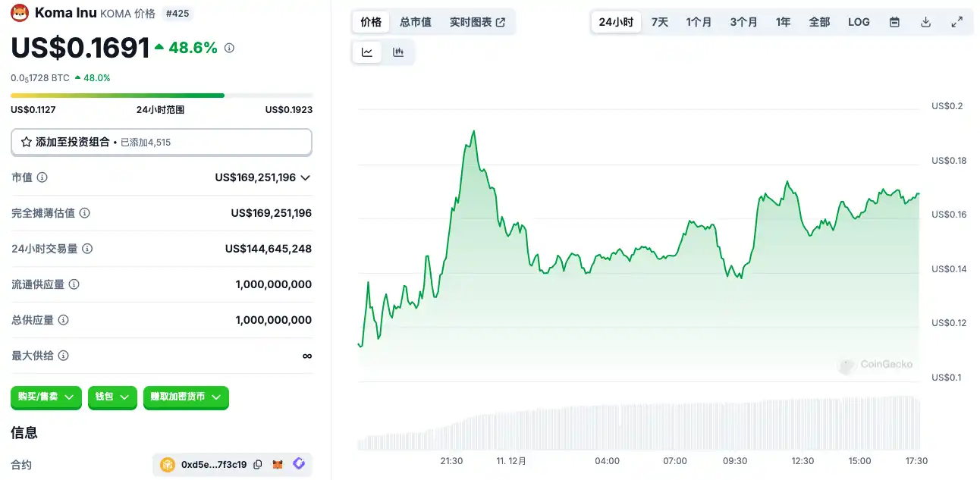The height and width of the screenshot is (480, 980).
Task: Expand market cap details chevron
Action: click(x=306, y=177)
